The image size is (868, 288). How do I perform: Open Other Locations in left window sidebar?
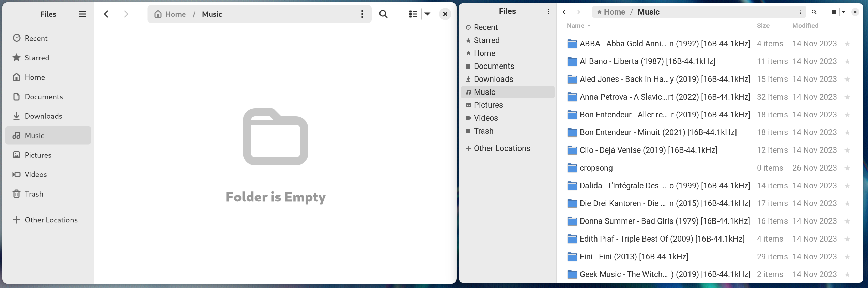tap(48, 220)
